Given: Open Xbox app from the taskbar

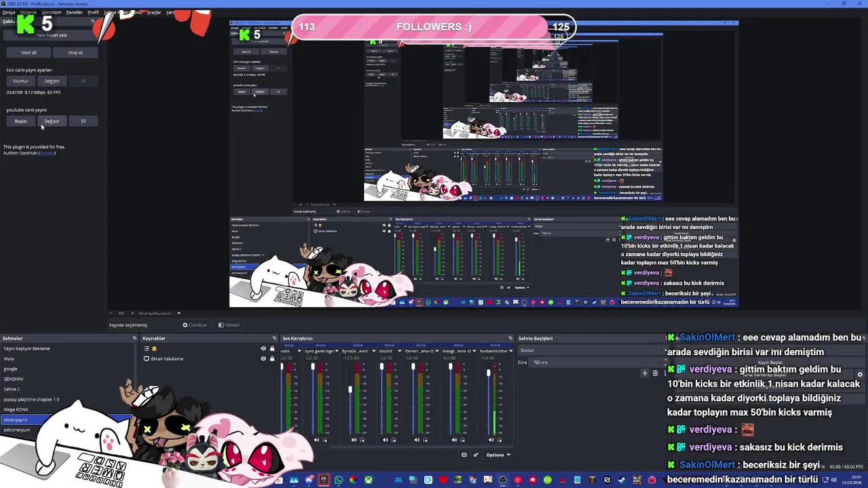Looking at the screenshot, I should point(368,480).
